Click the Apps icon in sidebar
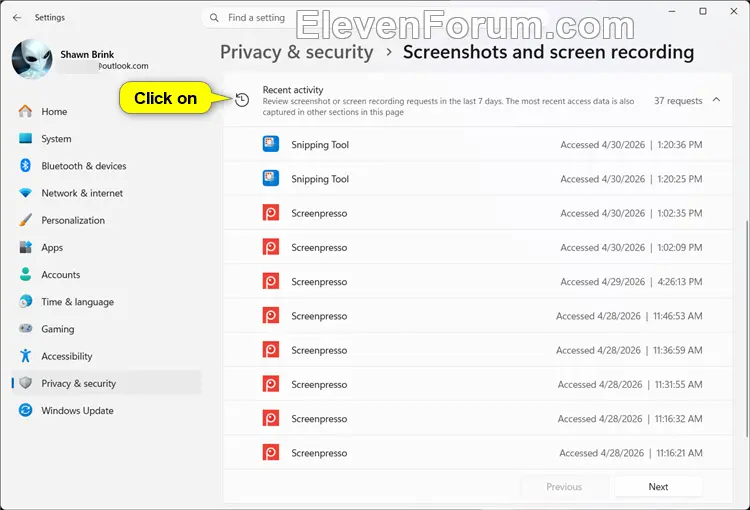Image resolution: width=750 pixels, height=510 pixels. coord(25,247)
